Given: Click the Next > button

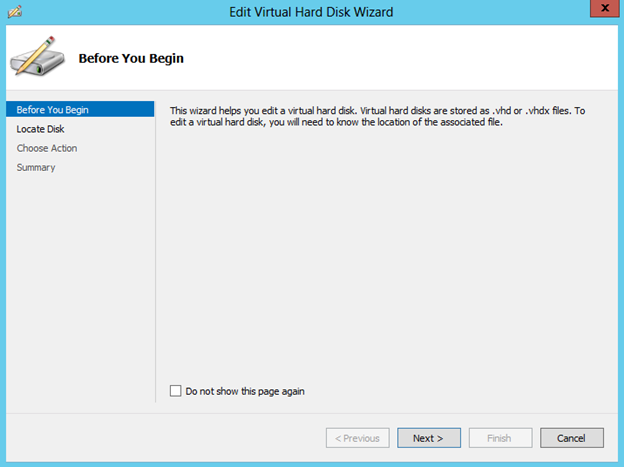Looking at the screenshot, I should tap(429, 438).
